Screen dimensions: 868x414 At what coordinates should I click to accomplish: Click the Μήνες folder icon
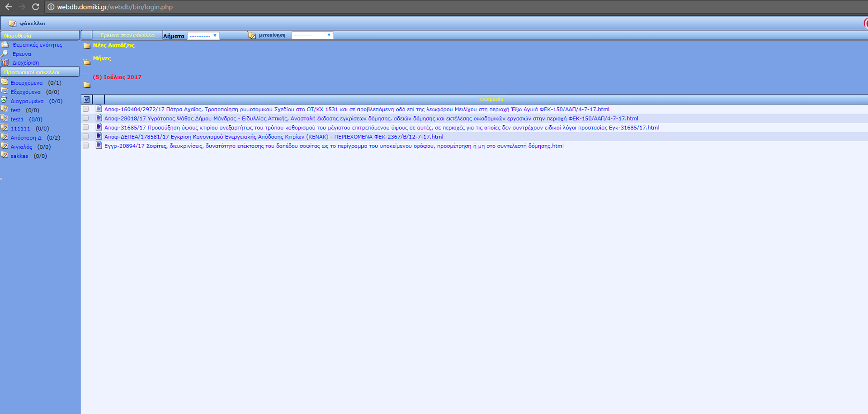[87, 62]
